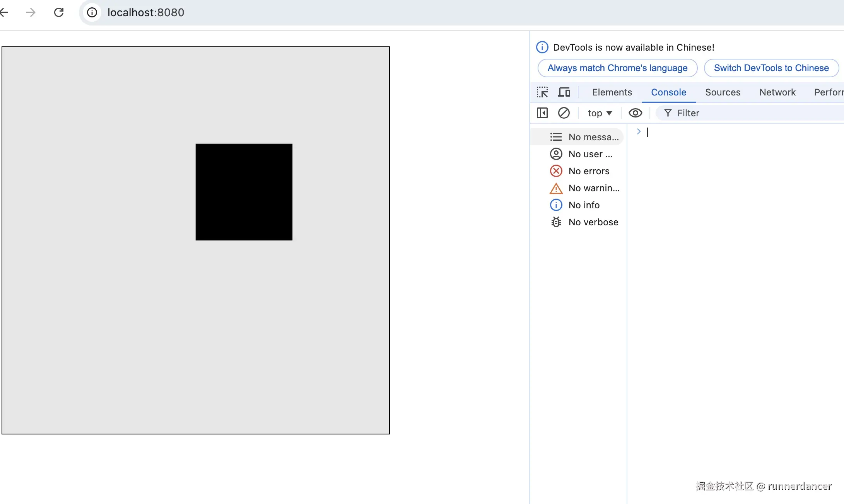Choose Always match Chrome's language
844x504 pixels.
[617, 68]
